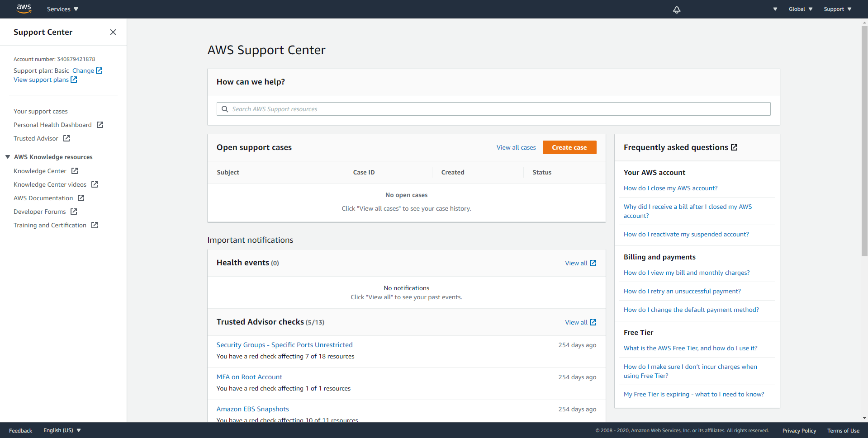The height and width of the screenshot is (438, 868).
Task: Click the Case ID column header
Action: [x=364, y=172]
